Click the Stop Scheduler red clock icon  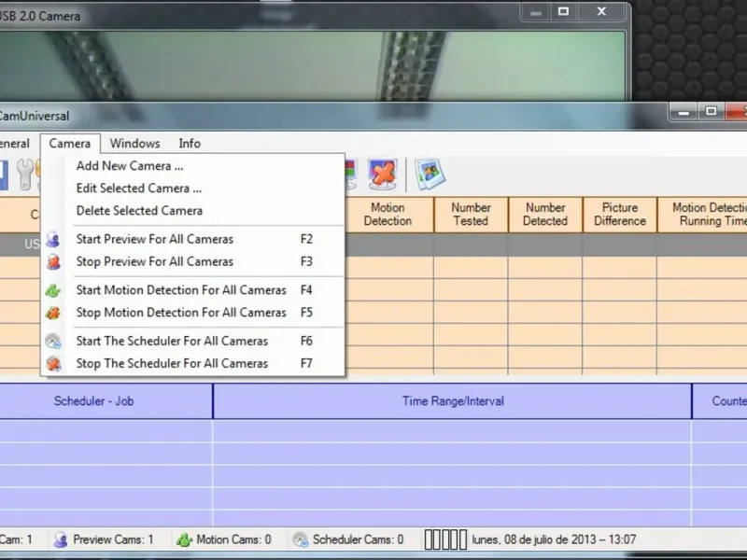[53, 363]
